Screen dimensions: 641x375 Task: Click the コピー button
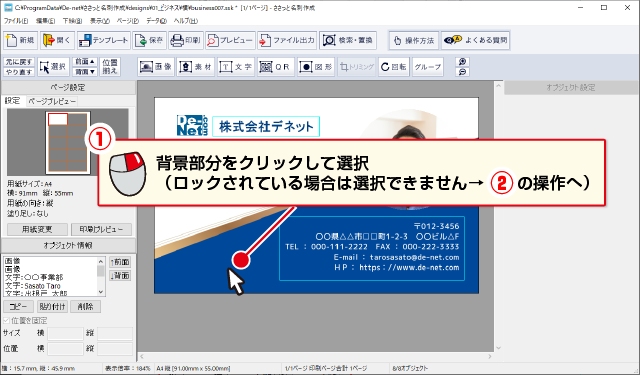click(18, 306)
